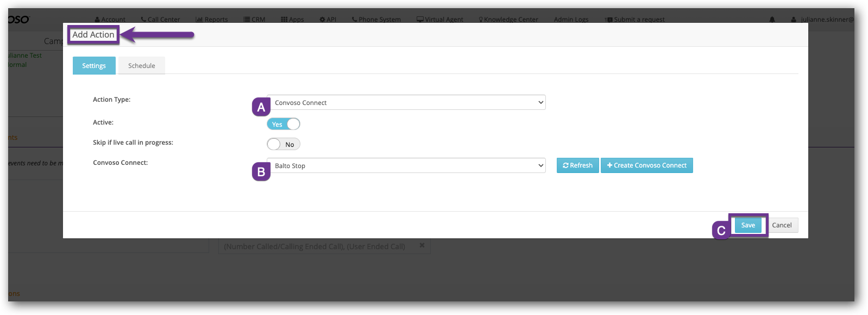Click the notifications bell icon

coord(772,20)
